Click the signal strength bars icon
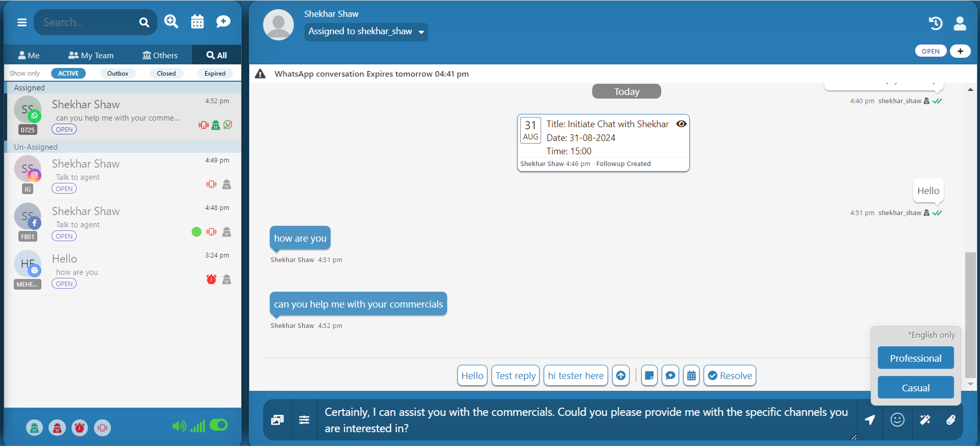This screenshot has width=980, height=447. click(x=198, y=426)
